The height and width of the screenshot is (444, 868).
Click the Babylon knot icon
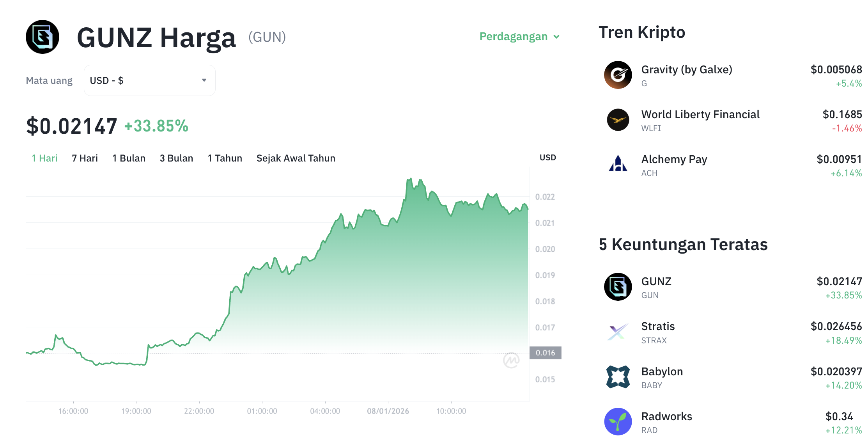(x=618, y=377)
